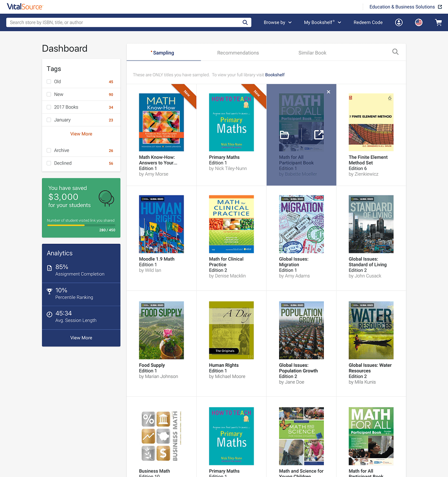Switch to the Recommendations tab
Screen dimensions: 448x477
click(x=238, y=53)
